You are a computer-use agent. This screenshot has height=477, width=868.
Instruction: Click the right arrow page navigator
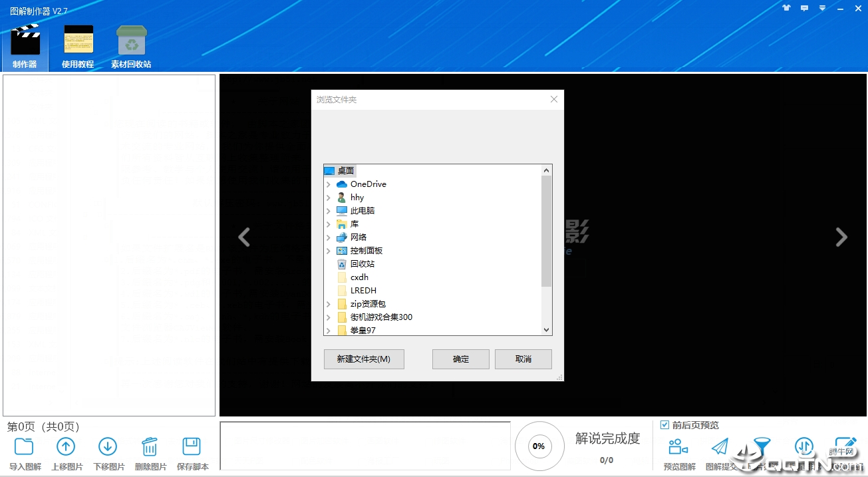(x=841, y=237)
